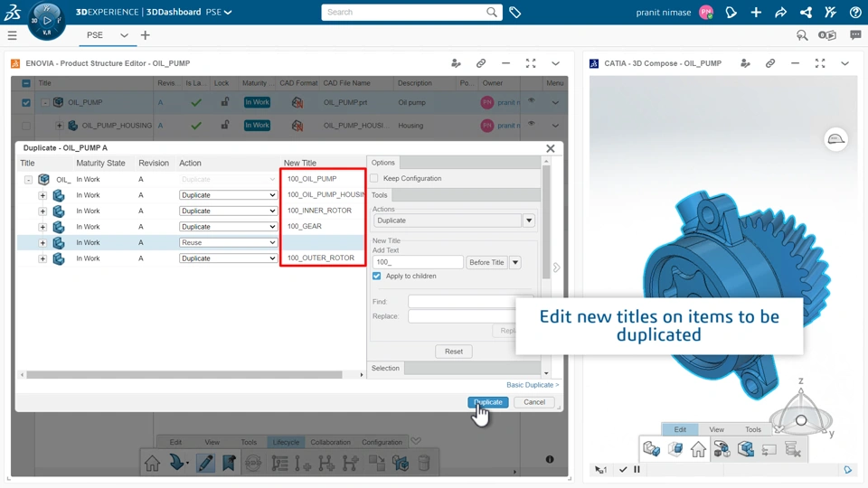
Task: Toggle the OIL_PUMP row checkbox
Action: click(26, 102)
